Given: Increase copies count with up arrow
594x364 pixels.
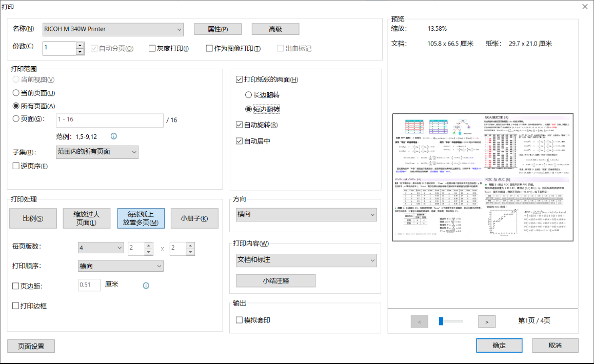Looking at the screenshot, I should [80, 45].
